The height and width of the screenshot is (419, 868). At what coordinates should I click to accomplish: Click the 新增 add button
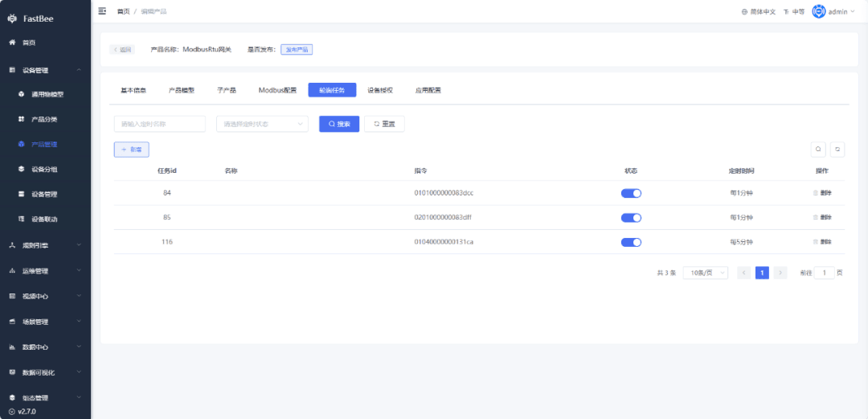coord(131,150)
